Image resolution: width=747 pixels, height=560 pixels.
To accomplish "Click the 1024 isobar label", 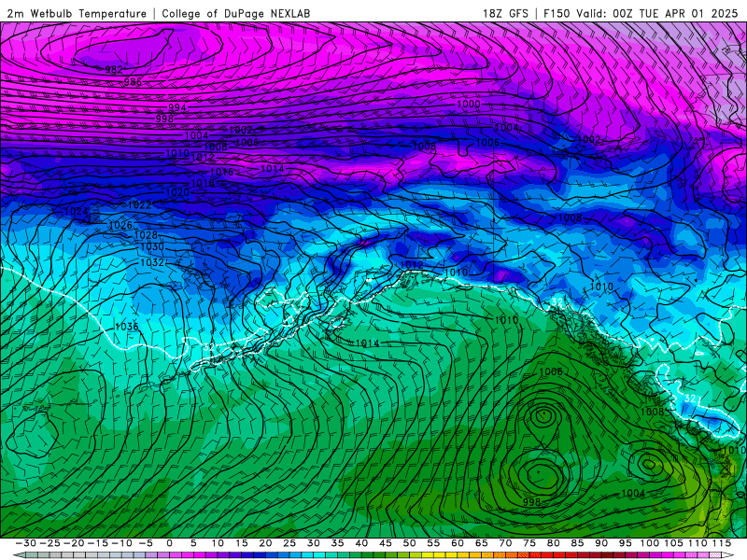I will 77,211.
